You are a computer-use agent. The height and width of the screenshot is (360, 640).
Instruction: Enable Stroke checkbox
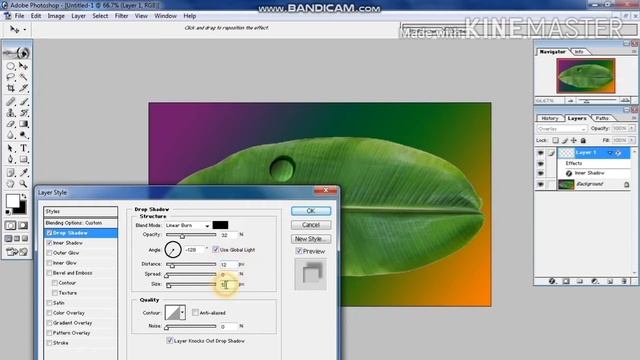[49, 343]
